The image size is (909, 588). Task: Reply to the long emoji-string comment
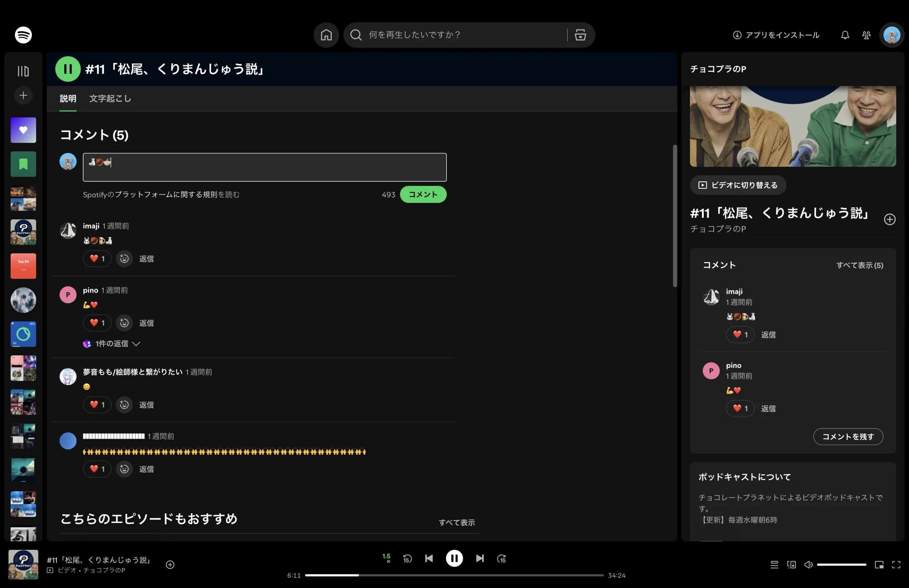tap(146, 469)
